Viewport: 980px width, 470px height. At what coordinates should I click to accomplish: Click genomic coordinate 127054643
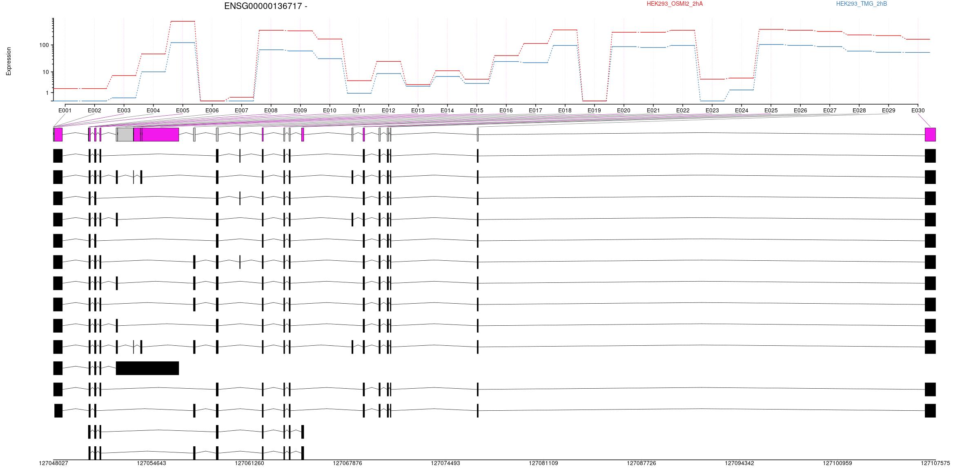point(151,463)
